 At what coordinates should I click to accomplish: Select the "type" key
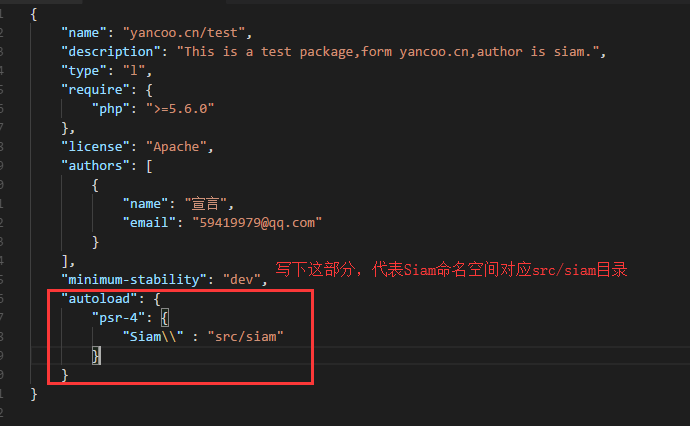click(84, 71)
